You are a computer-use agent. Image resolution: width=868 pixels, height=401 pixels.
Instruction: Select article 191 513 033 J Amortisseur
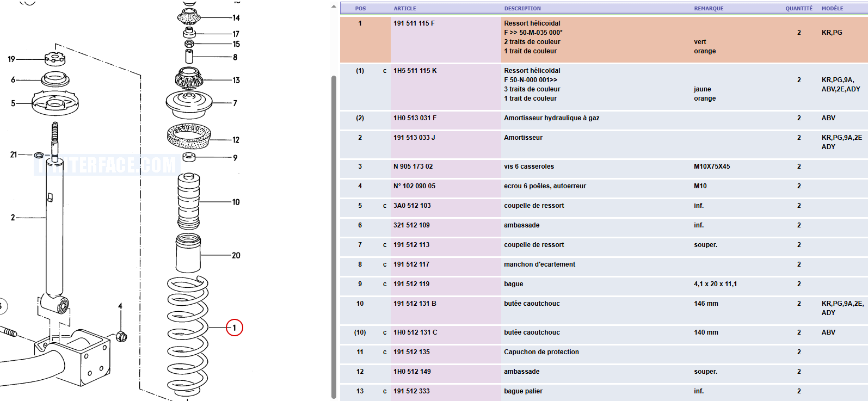coord(414,138)
